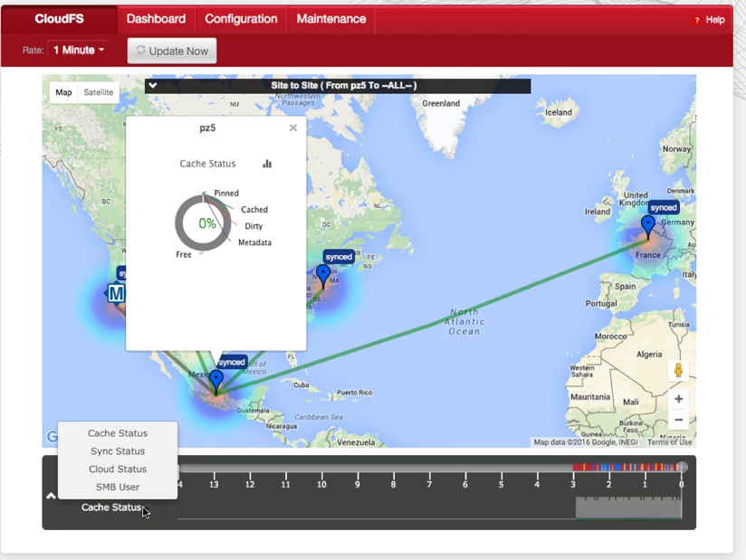Choose Cache Status from the popup menu

pos(118,433)
